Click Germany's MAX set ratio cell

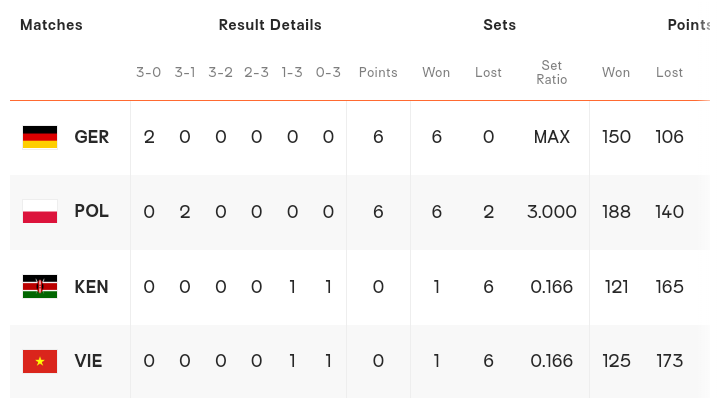551,137
